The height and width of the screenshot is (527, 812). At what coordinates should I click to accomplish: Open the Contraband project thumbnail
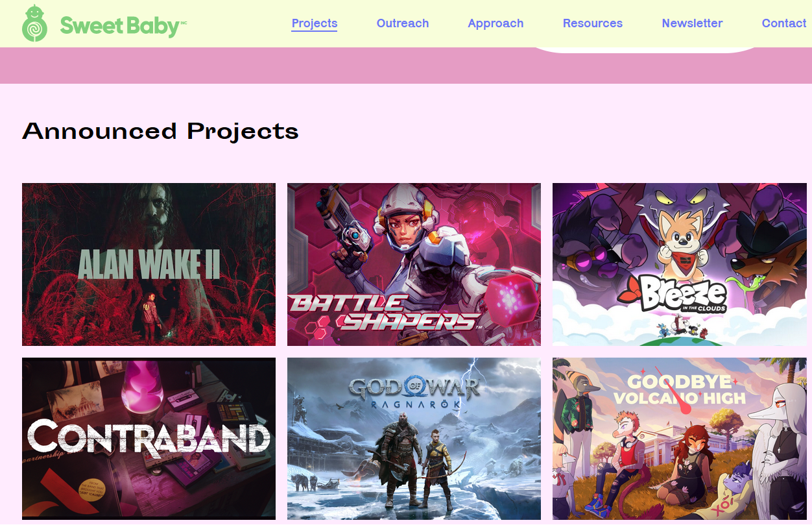[149, 439]
